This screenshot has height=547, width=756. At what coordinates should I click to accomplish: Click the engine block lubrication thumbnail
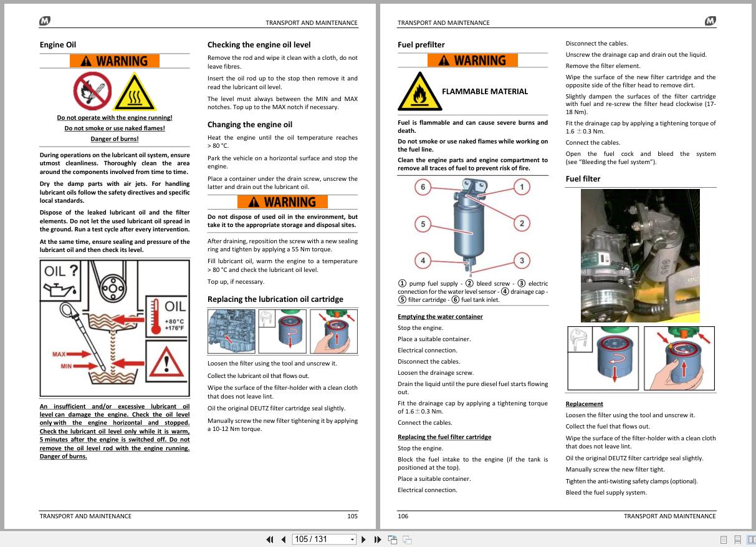[x=232, y=331]
